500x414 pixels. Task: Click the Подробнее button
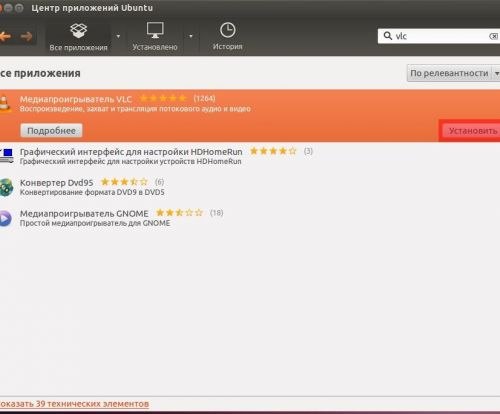pyautogui.click(x=51, y=131)
